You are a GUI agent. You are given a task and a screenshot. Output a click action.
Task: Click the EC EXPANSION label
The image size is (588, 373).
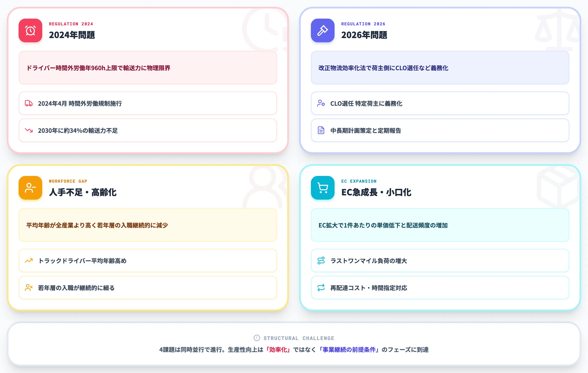pos(359,181)
